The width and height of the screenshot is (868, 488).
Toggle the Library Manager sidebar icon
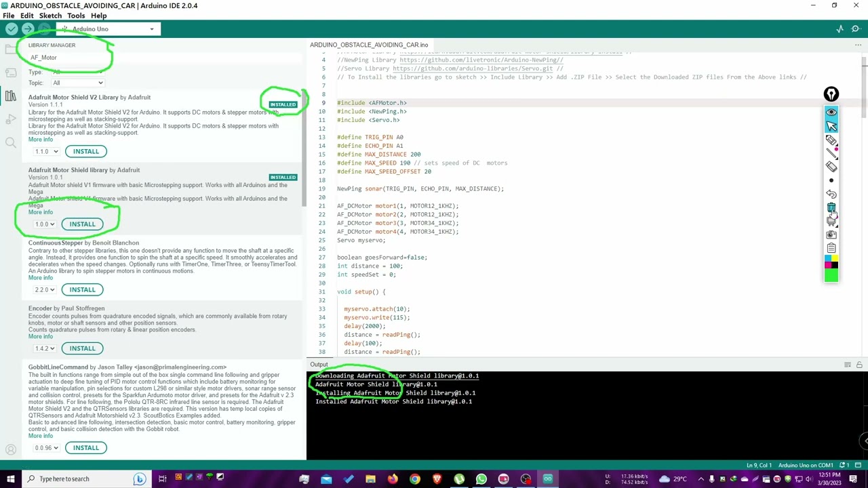coord(10,96)
